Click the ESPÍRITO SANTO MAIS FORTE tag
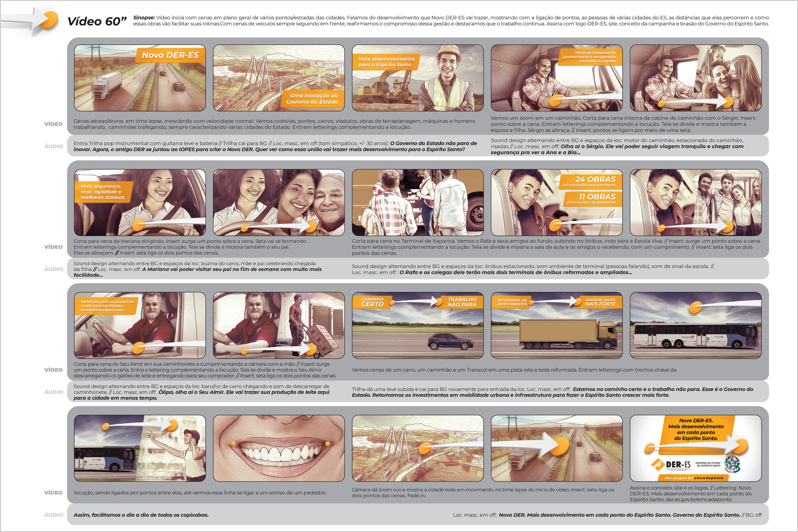This screenshot has width=798, height=532. click(x=600, y=302)
